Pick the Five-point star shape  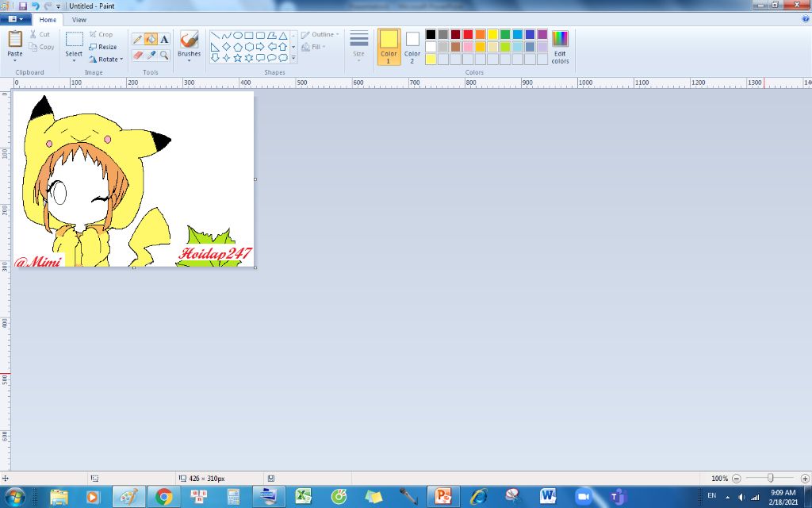coord(238,57)
